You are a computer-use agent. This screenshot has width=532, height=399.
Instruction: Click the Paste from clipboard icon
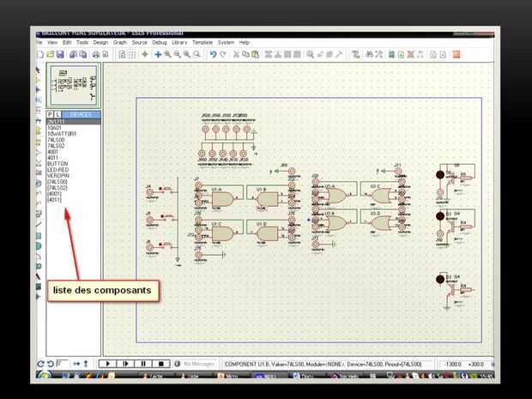coord(255,54)
